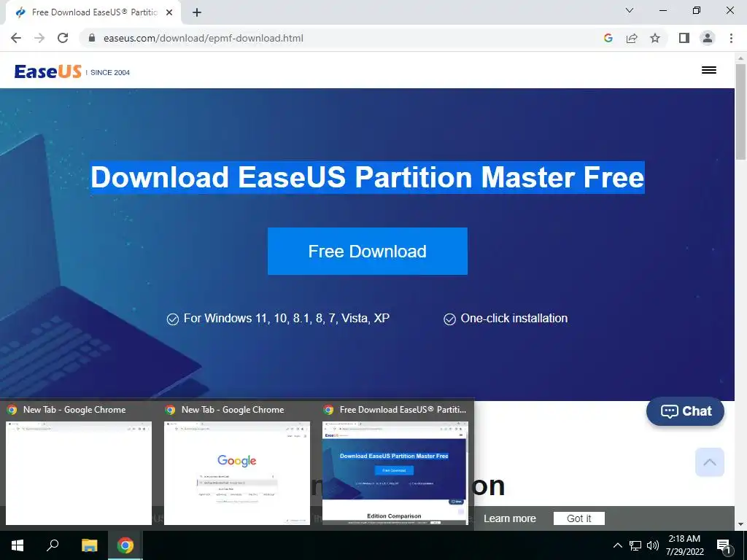This screenshot has height=560, width=747.
Task: Open Windows taskbar search
Action: [x=53, y=545]
